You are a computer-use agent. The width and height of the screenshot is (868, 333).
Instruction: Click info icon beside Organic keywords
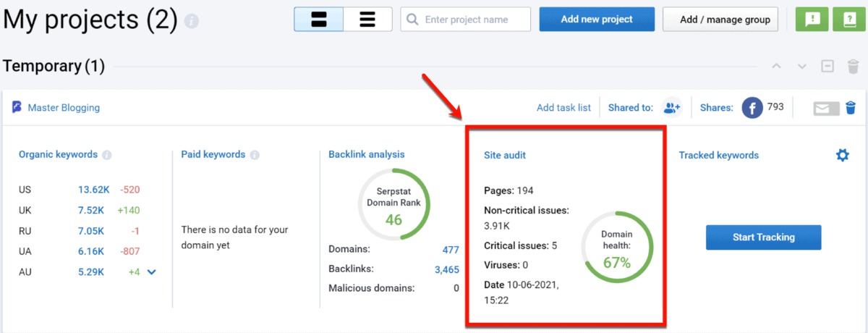(x=107, y=155)
